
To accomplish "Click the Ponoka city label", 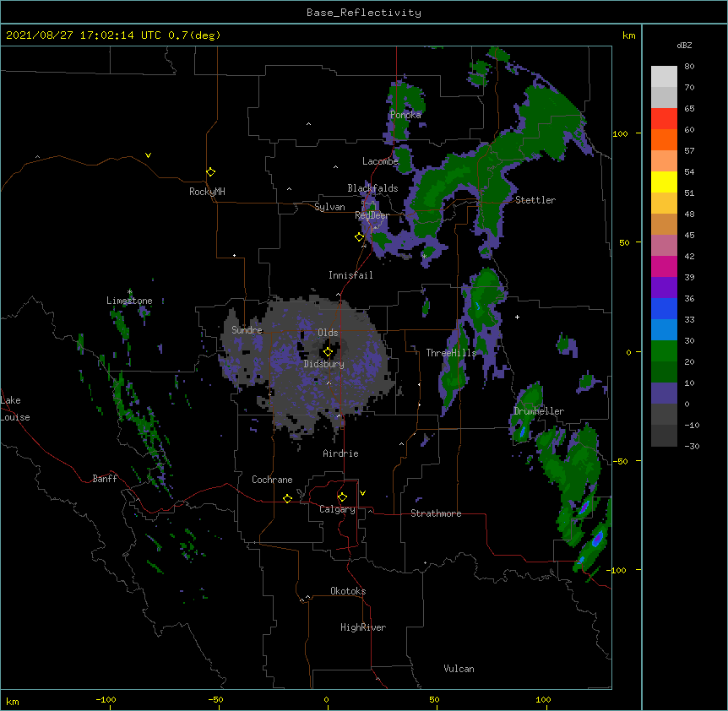I will click(x=405, y=115).
